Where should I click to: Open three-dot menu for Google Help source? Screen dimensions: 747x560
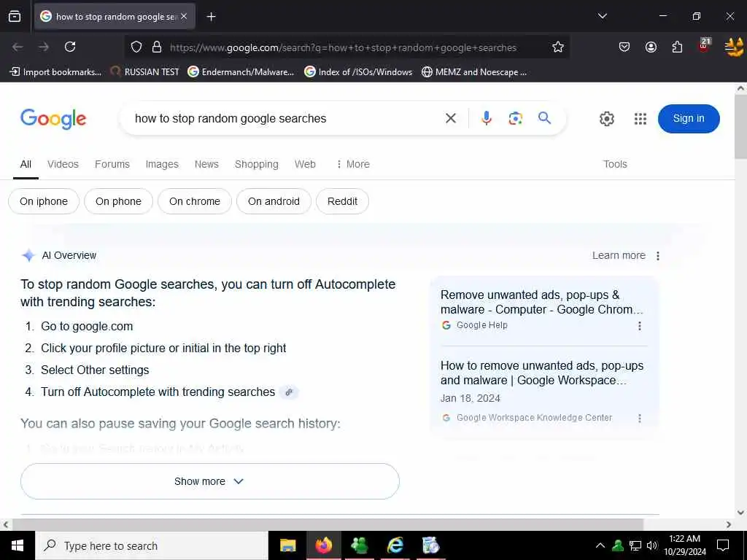click(x=639, y=326)
